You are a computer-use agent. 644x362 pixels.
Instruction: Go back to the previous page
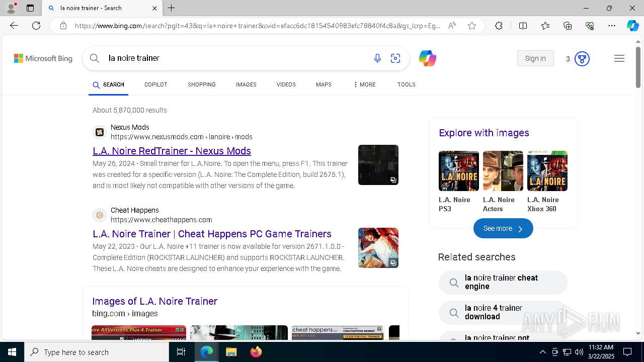point(14,26)
